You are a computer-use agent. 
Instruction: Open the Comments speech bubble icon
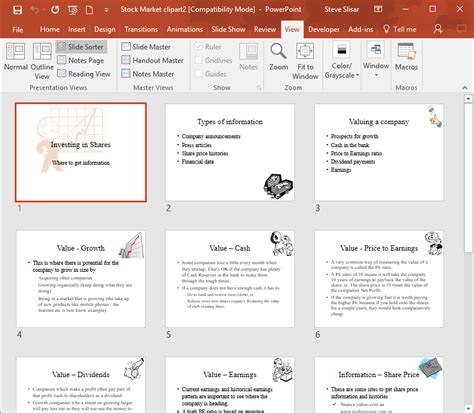coord(461,29)
